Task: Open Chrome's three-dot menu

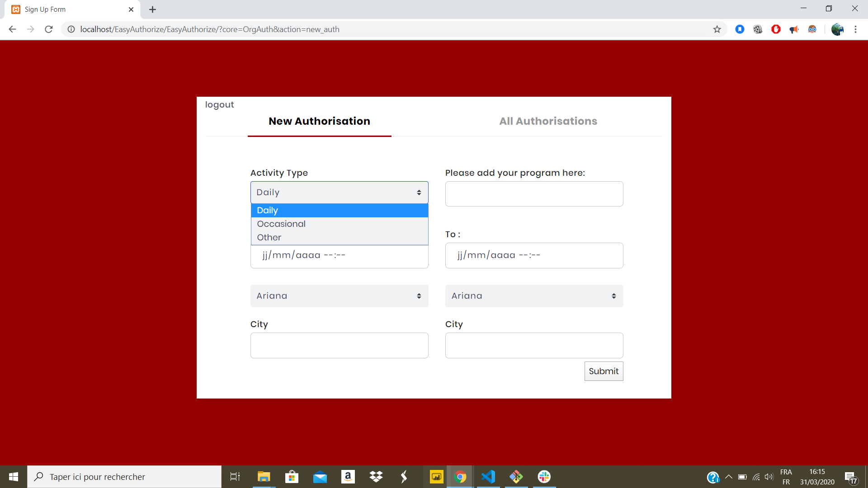Action: (855, 29)
